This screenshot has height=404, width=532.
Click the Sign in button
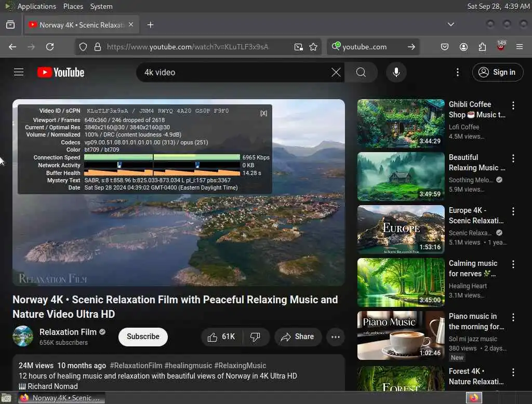(498, 72)
